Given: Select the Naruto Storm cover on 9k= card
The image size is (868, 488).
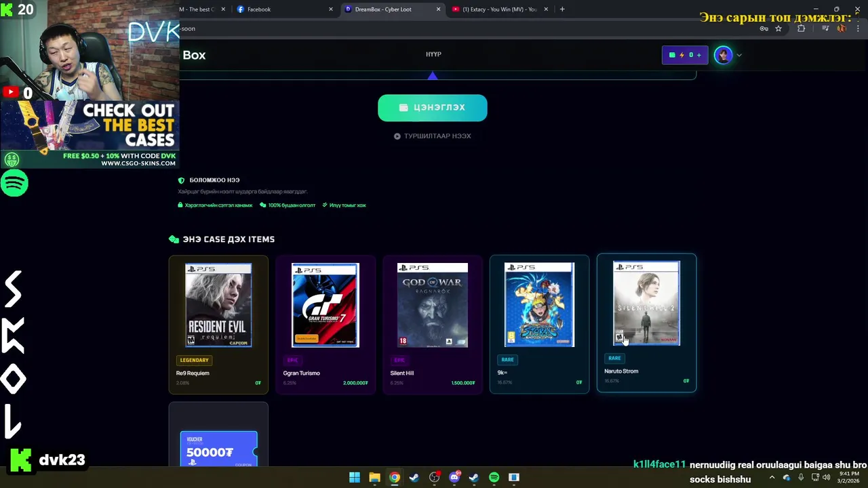Looking at the screenshot, I should click(x=540, y=304).
